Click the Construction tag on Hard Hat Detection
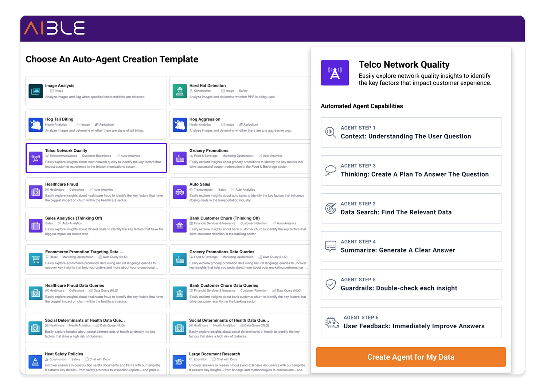543x392 pixels. tap(200, 91)
